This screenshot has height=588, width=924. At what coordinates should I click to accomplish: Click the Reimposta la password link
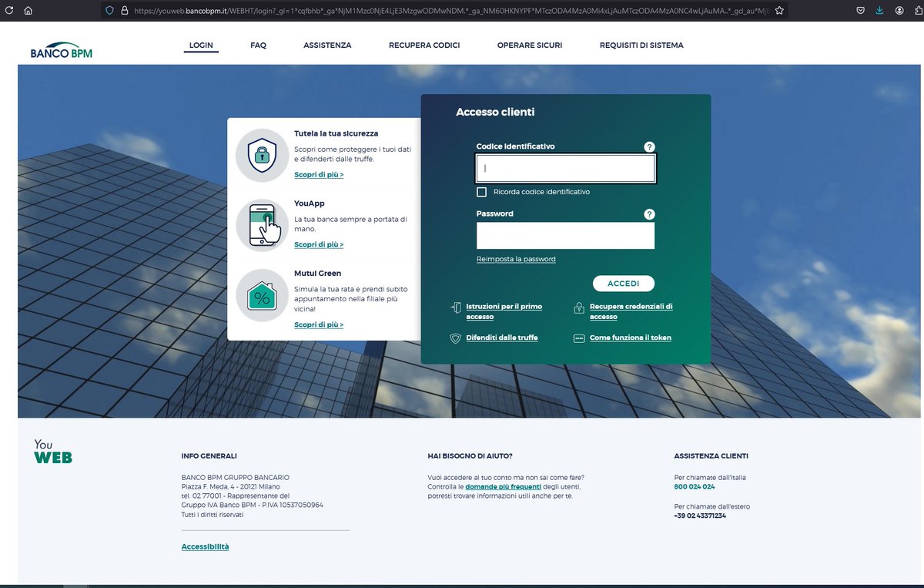click(516, 259)
